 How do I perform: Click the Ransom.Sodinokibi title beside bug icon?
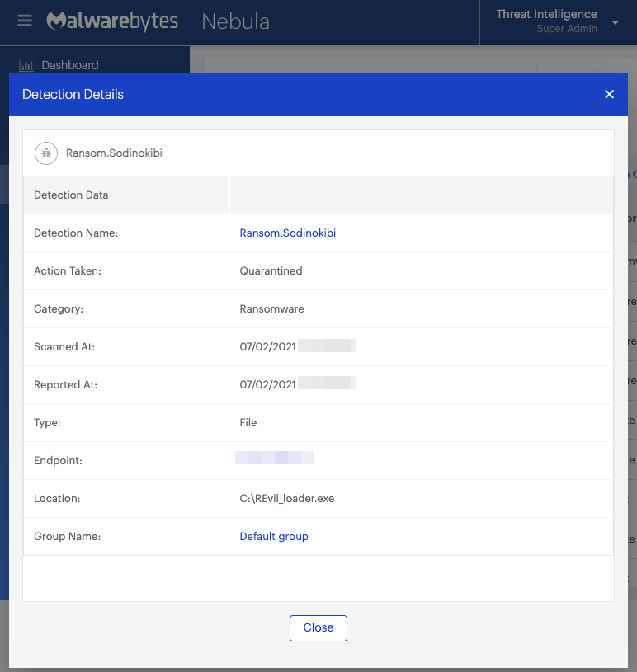click(x=114, y=153)
